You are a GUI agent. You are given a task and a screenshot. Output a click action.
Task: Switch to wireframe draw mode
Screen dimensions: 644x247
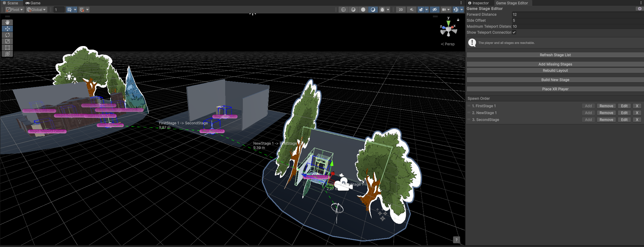pos(343,10)
